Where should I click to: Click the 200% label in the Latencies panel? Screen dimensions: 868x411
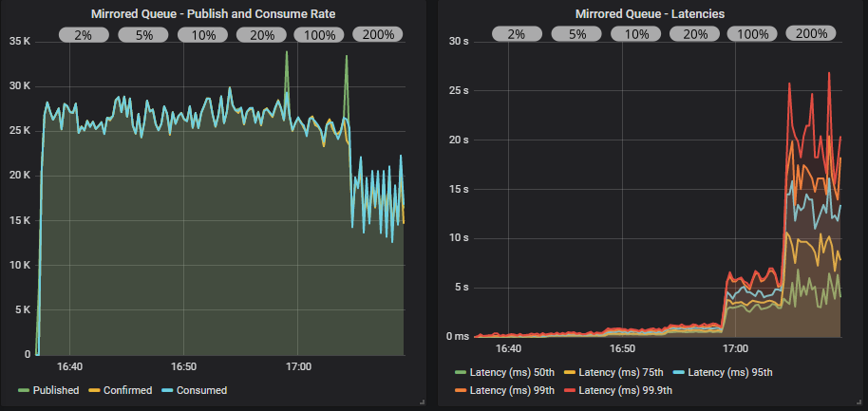click(x=810, y=33)
